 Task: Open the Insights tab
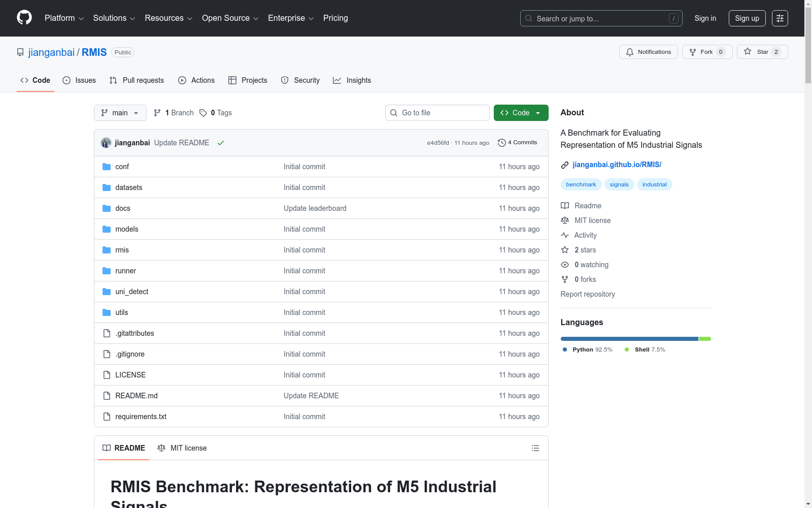[352, 80]
